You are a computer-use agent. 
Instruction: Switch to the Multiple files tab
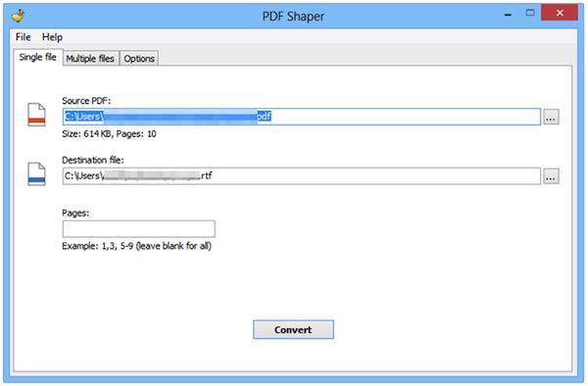(90, 59)
